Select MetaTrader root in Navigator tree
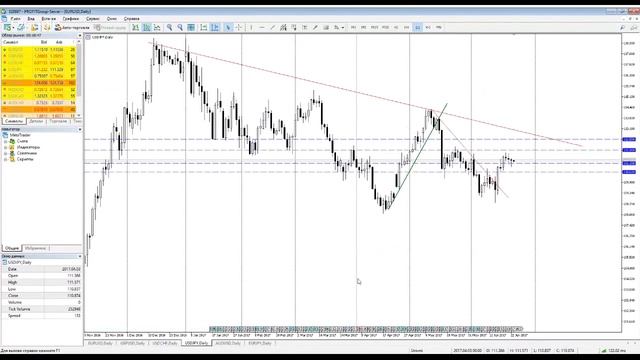The image size is (640, 360). [20, 135]
